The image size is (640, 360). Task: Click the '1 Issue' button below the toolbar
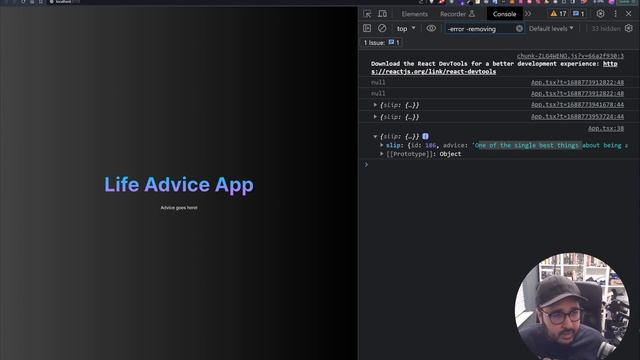(x=381, y=42)
